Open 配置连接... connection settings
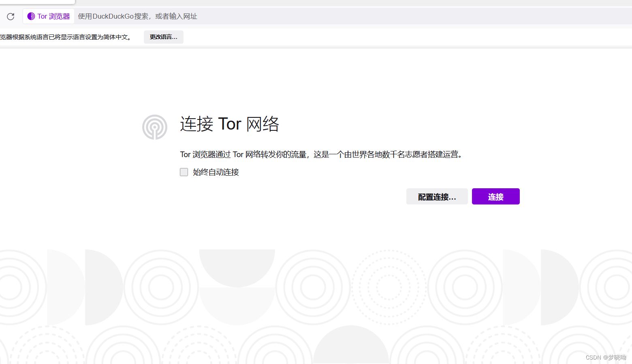 pos(437,196)
